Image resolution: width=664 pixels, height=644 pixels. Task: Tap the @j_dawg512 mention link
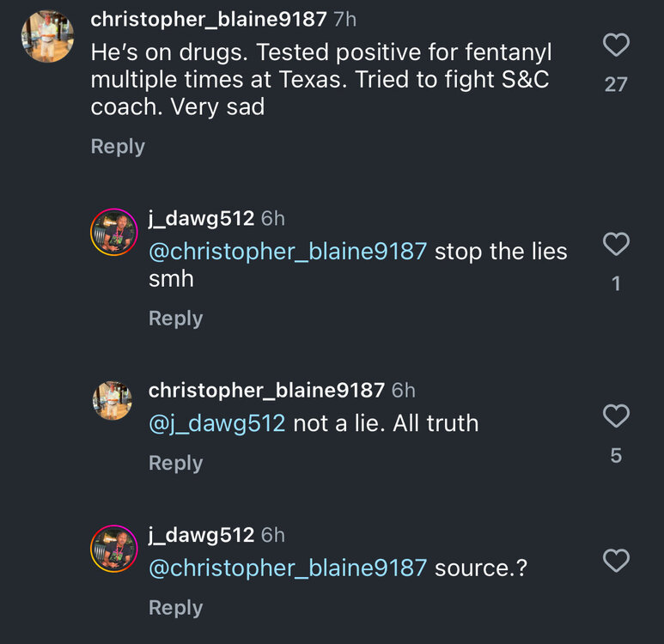coord(216,422)
